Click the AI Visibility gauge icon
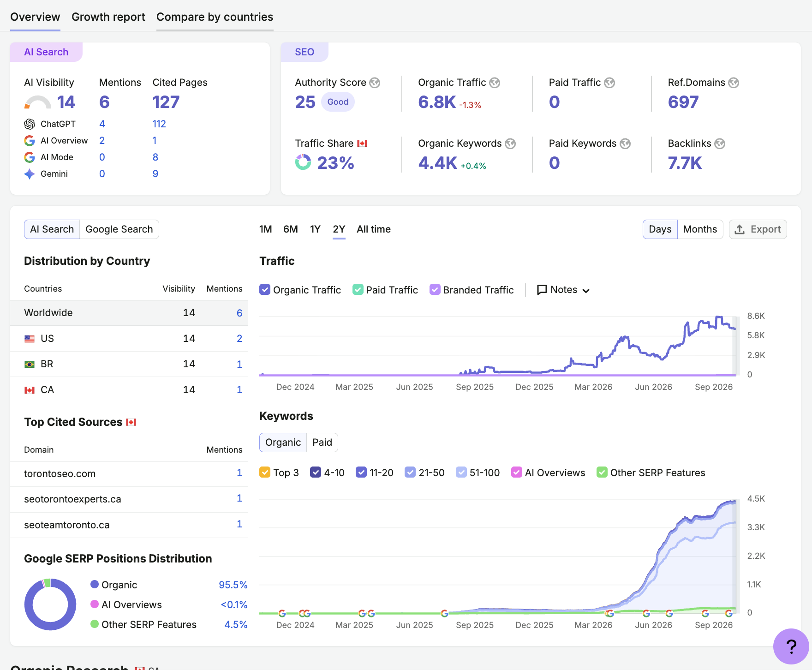Image resolution: width=812 pixels, height=670 pixels. point(37,102)
